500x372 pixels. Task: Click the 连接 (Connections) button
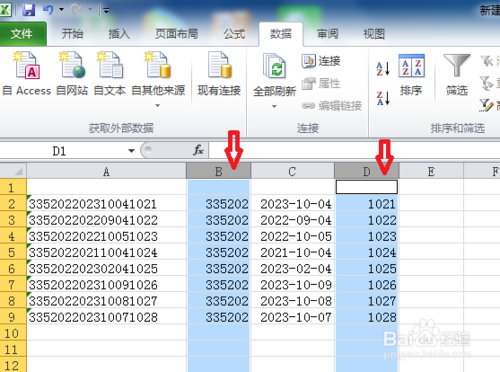click(x=321, y=61)
